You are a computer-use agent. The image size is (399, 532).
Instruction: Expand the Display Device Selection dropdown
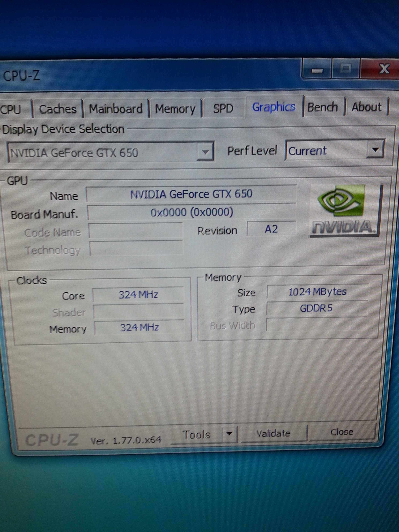[205, 152]
